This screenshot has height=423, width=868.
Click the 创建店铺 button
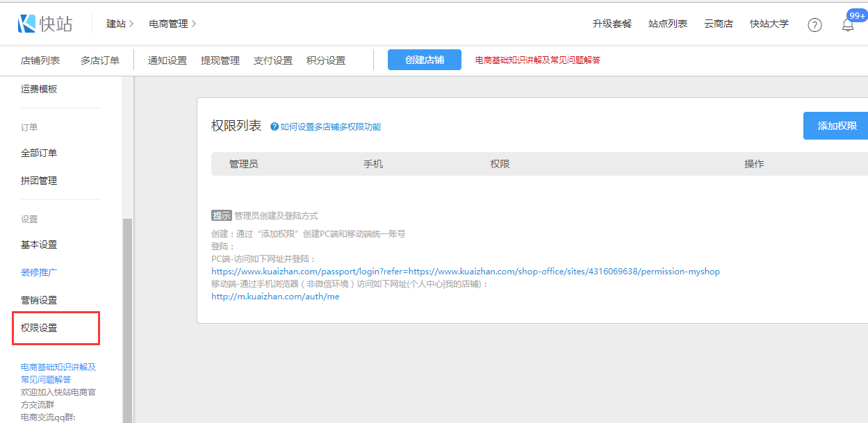425,60
